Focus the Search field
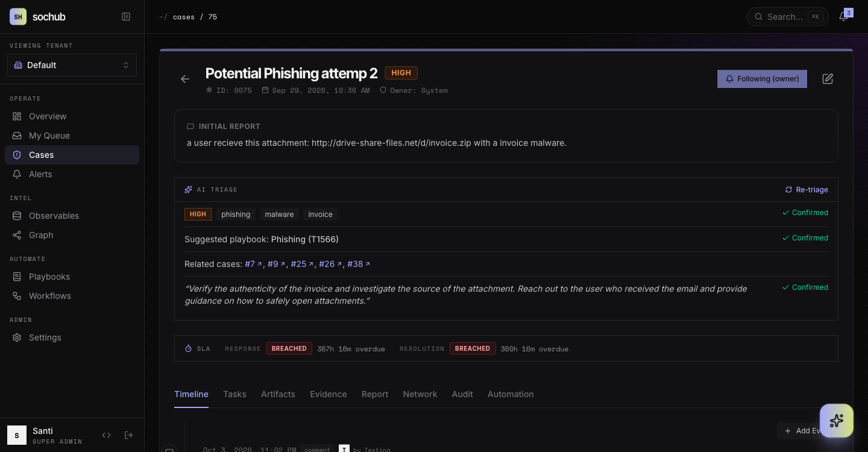 tap(787, 17)
